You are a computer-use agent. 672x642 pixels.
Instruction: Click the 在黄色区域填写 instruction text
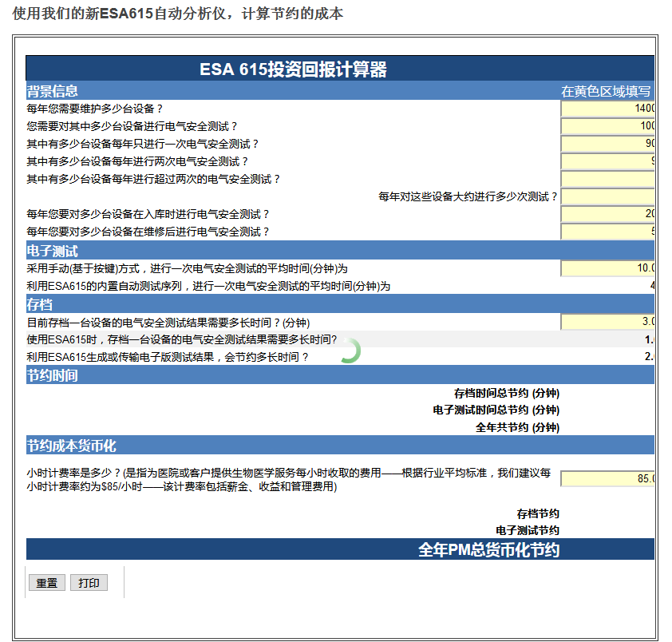coord(606,91)
